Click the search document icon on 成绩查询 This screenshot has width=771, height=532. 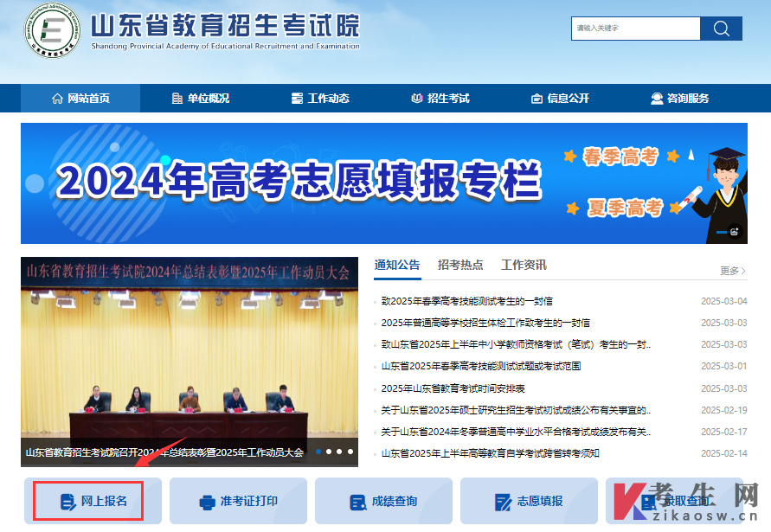[358, 503]
